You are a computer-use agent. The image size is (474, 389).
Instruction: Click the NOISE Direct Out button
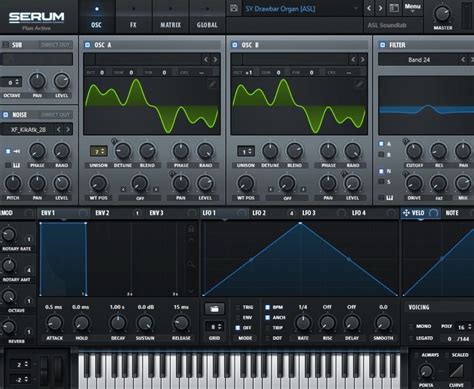click(x=55, y=115)
